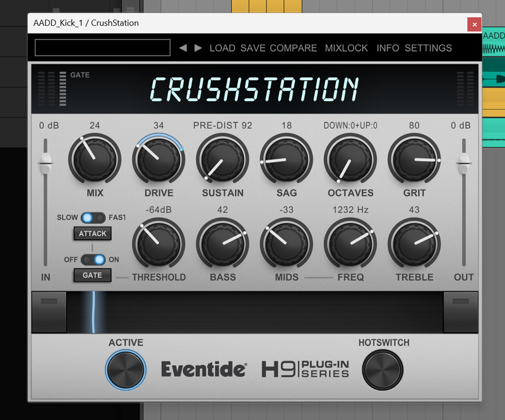Click the BASS value 42
Image resolution: width=505 pixels, height=420 pixels.
223,210
